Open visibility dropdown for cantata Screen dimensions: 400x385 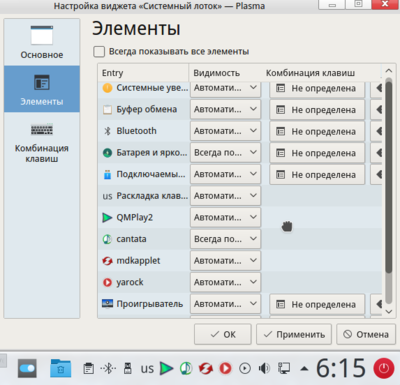(225, 239)
